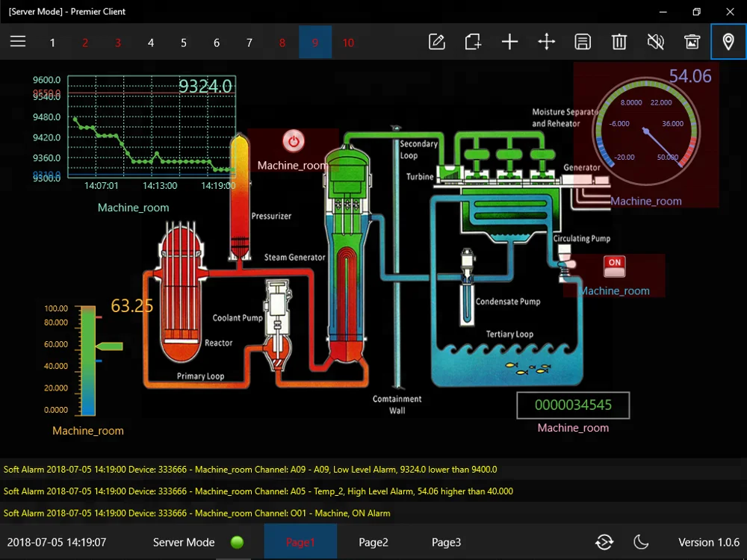747x560 pixels.
Task: Click the plus add widget icon
Action: point(509,42)
